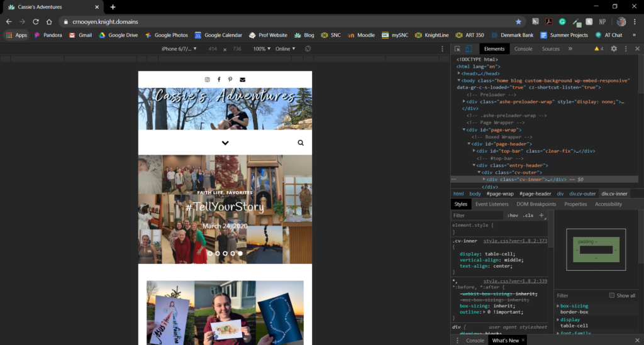Open the iPhone 6/7 device dropdown
This screenshot has width=644, height=345.
[179, 49]
